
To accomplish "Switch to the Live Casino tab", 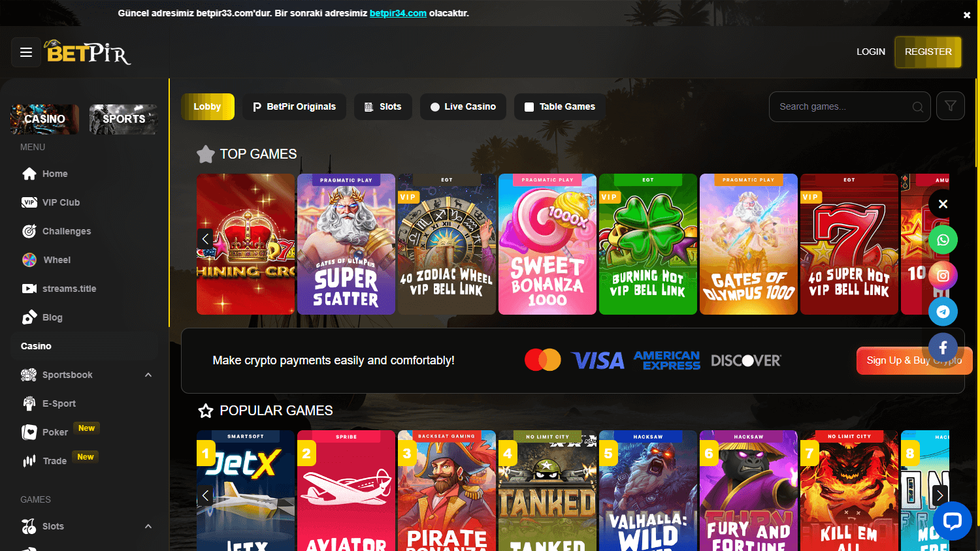I will pyautogui.click(x=463, y=106).
